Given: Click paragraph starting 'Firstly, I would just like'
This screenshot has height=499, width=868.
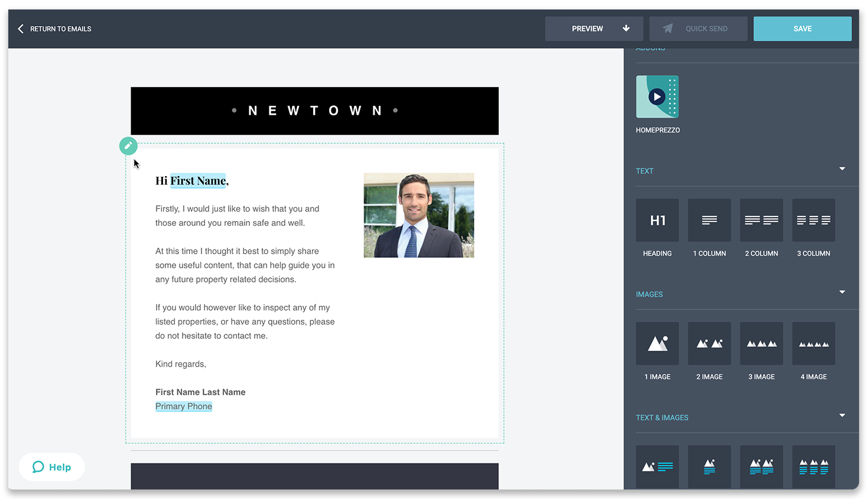Looking at the screenshot, I should tap(238, 216).
